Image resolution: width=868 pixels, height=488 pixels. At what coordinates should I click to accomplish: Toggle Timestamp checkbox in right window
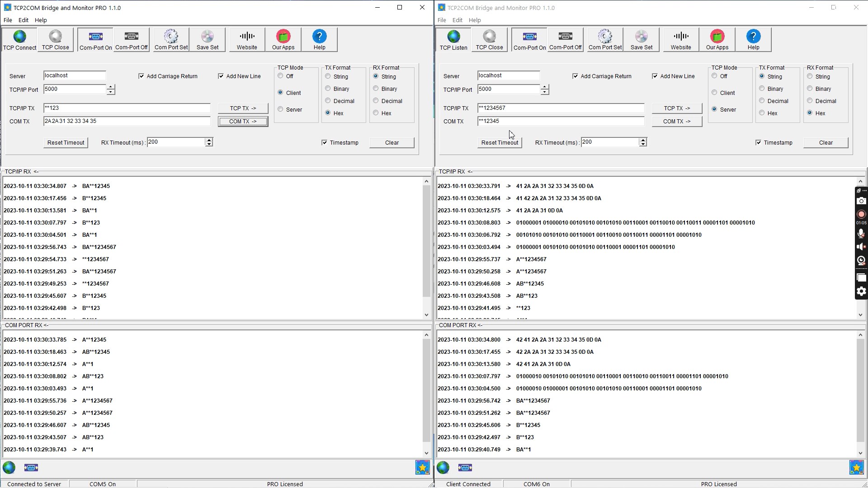click(758, 143)
